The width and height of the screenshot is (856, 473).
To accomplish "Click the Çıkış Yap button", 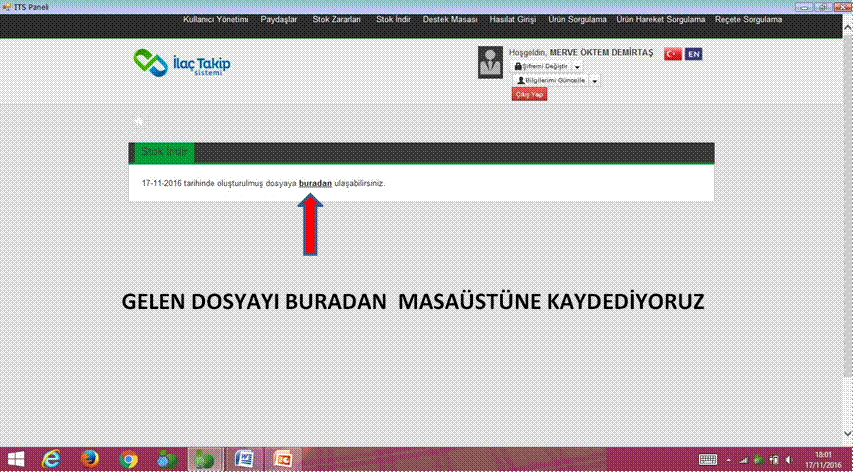I will (529, 94).
